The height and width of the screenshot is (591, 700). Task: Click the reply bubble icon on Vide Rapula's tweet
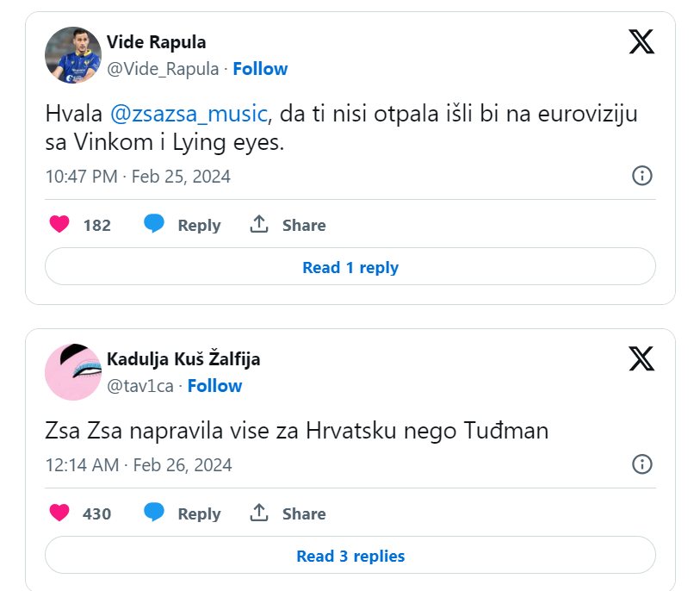(154, 225)
